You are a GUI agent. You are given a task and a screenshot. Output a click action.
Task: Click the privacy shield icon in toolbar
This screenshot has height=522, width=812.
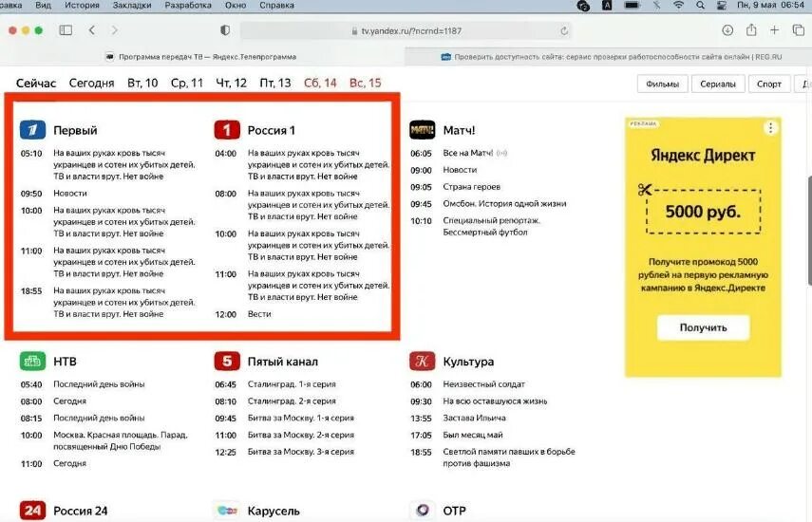225,30
